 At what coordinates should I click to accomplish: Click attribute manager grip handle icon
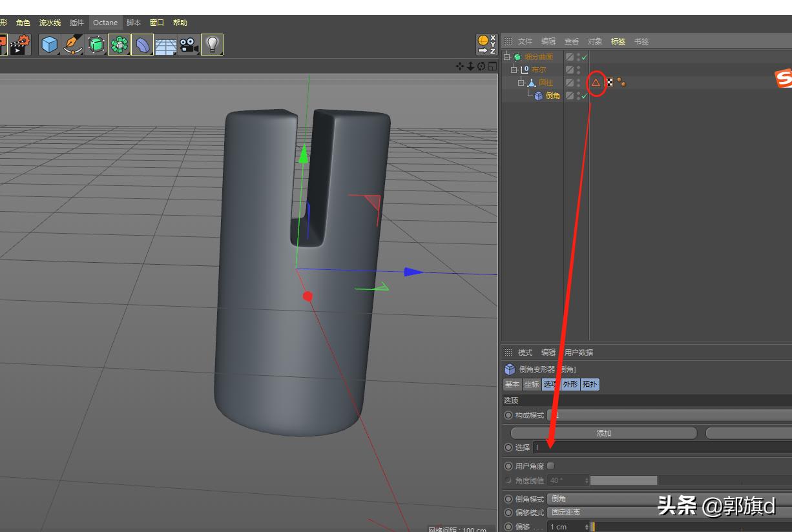coord(508,352)
